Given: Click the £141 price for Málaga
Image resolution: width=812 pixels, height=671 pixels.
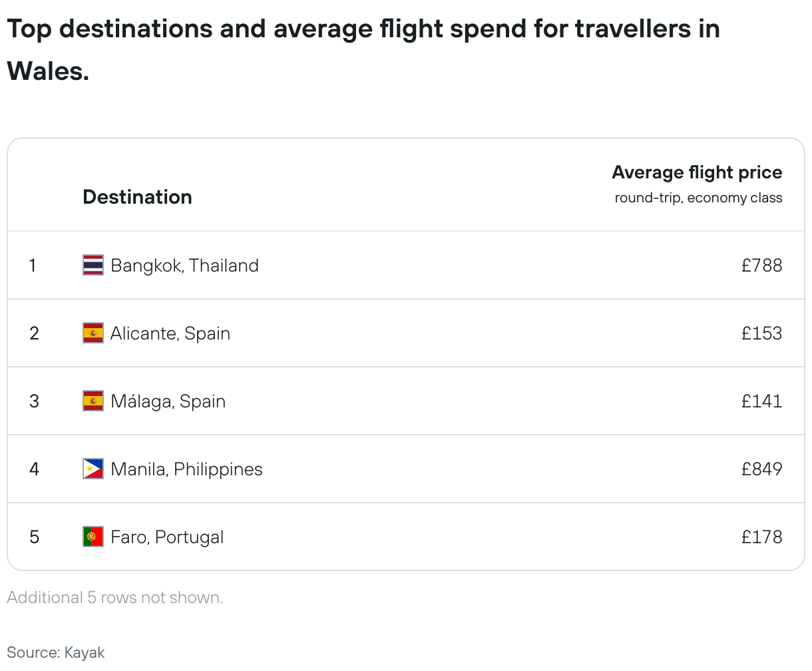Looking at the screenshot, I should coord(761,401).
